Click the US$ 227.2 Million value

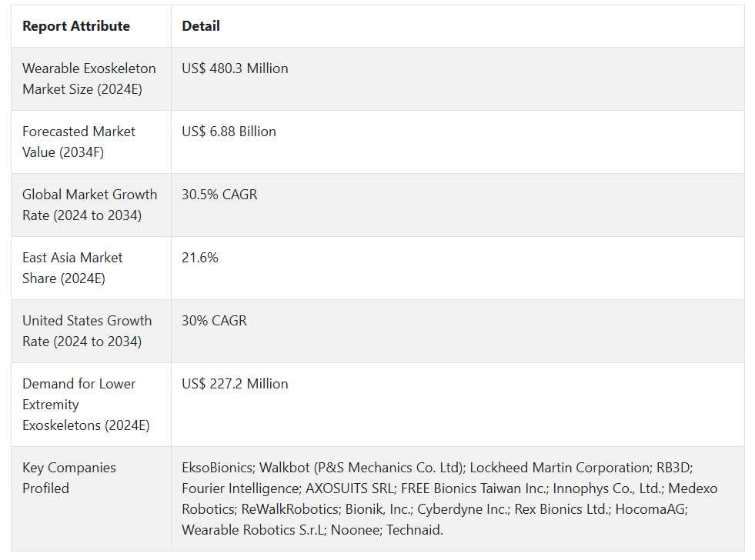pyautogui.click(x=235, y=384)
